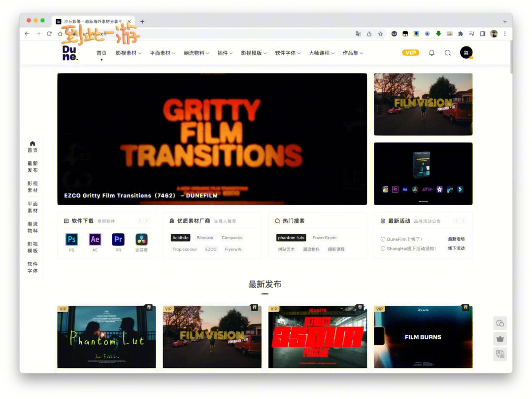Expand the 影视素材 top navigation dropdown
The width and height of the screenshot is (532, 399).
point(129,53)
